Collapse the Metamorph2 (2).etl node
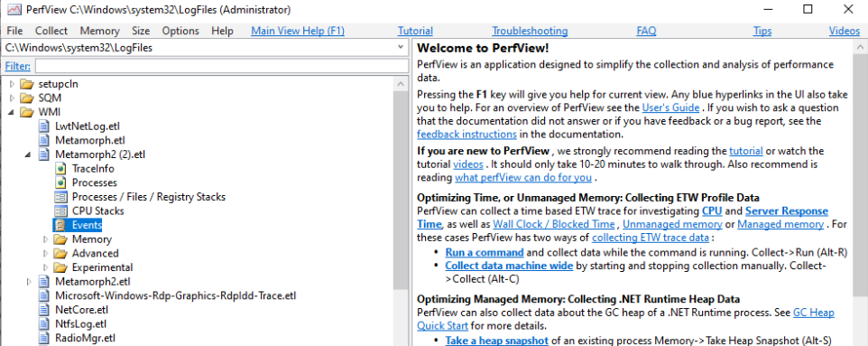 [29, 154]
